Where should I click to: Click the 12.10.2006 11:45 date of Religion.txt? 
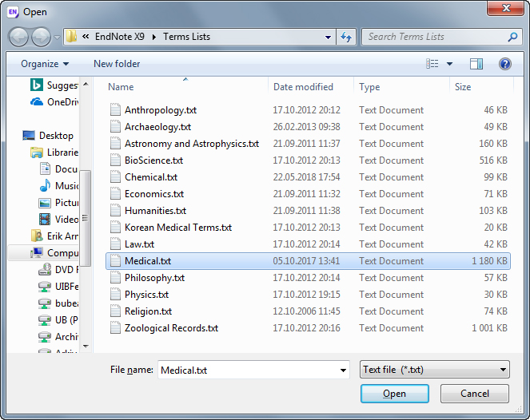coord(306,311)
